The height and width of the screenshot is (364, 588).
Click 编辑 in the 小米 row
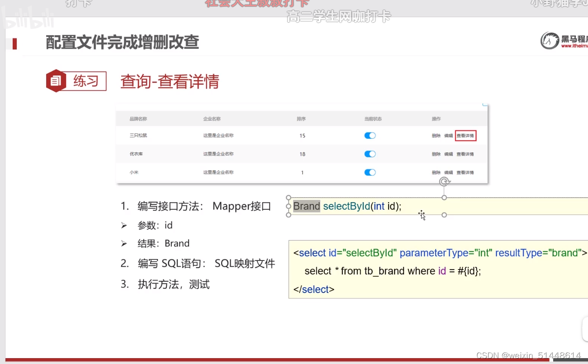[448, 172]
